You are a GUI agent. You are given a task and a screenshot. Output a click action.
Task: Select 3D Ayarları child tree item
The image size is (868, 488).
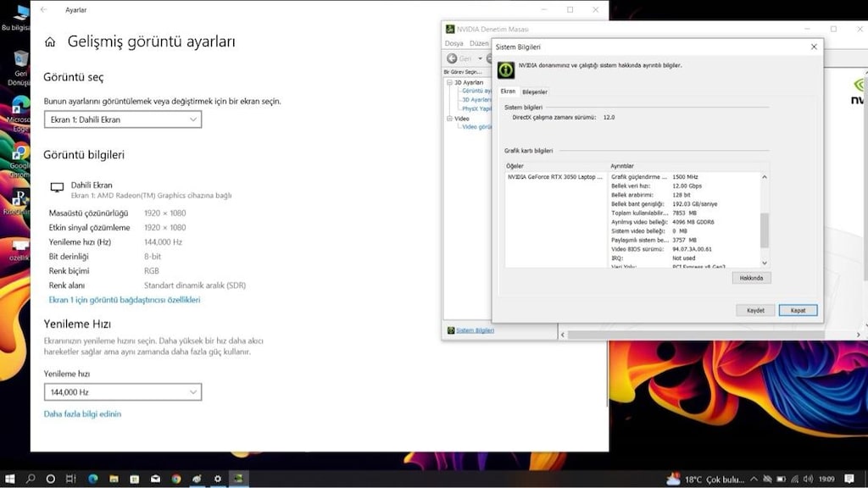pyautogui.click(x=476, y=100)
